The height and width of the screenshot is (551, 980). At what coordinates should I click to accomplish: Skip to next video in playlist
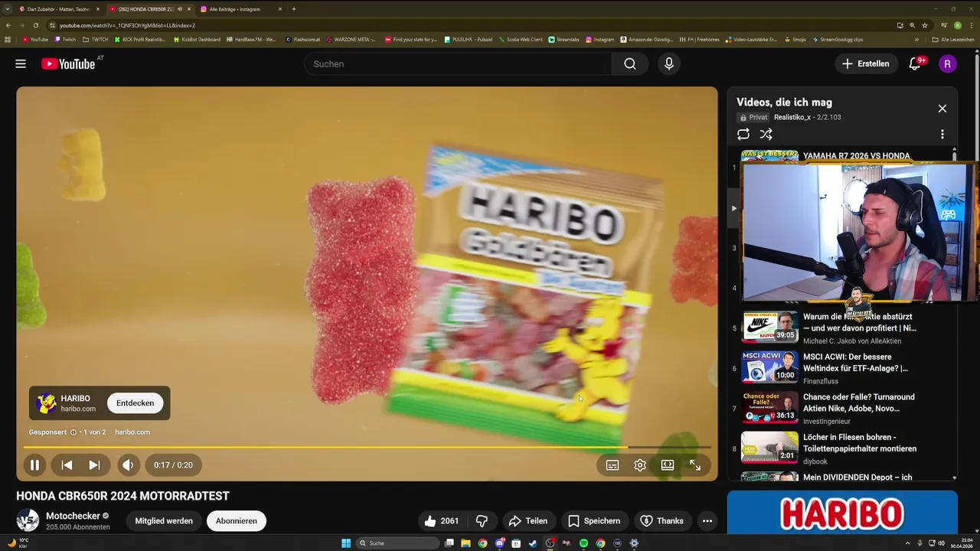click(x=94, y=465)
